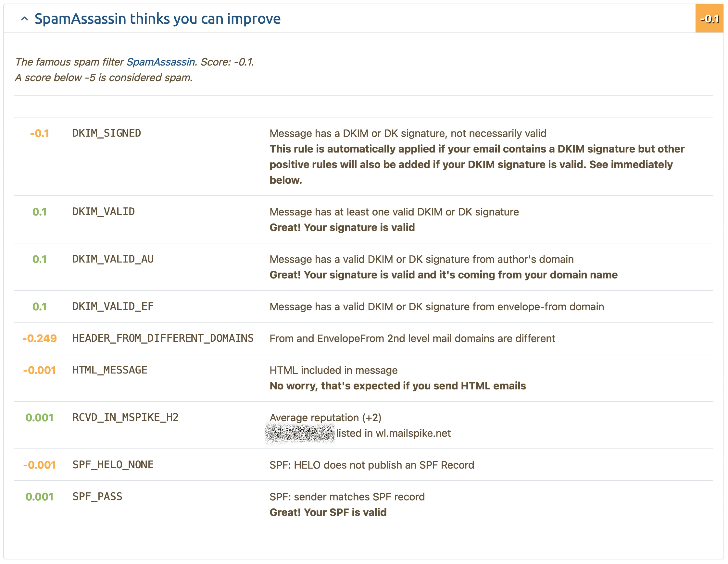Click the 0.1 score beside DKIM_VALID_EF
This screenshot has width=728, height=564.
(40, 306)
